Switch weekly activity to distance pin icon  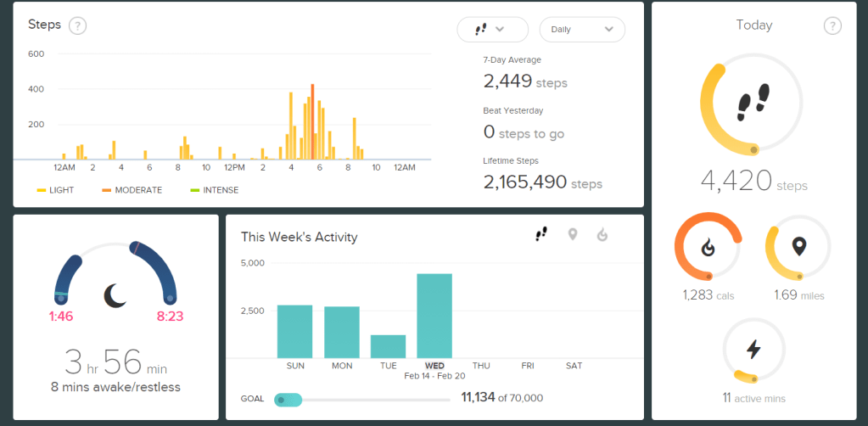(573, 235)
